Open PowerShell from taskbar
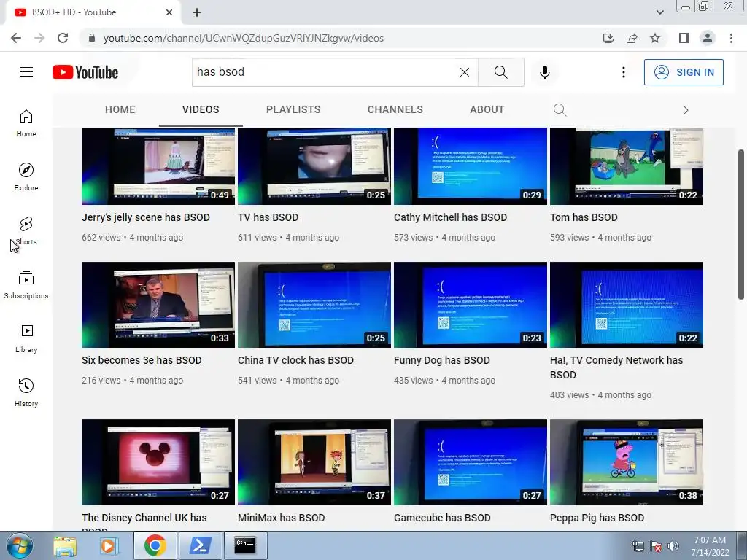The image size is (747, 560). click(x=200, y=545)
